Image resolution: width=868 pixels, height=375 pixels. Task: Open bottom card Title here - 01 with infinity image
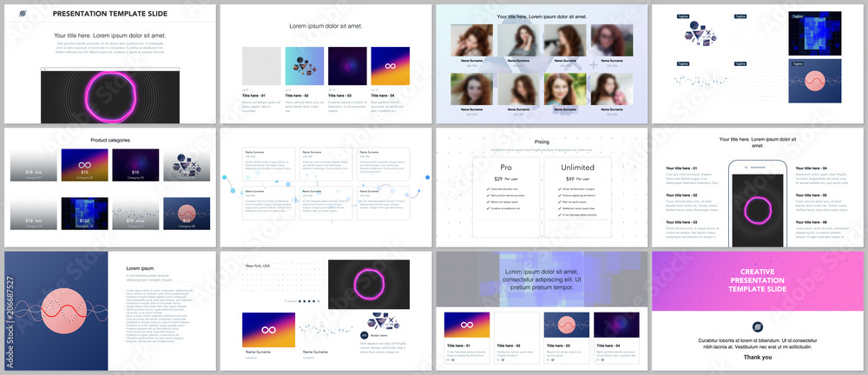(x=467, y=338)
